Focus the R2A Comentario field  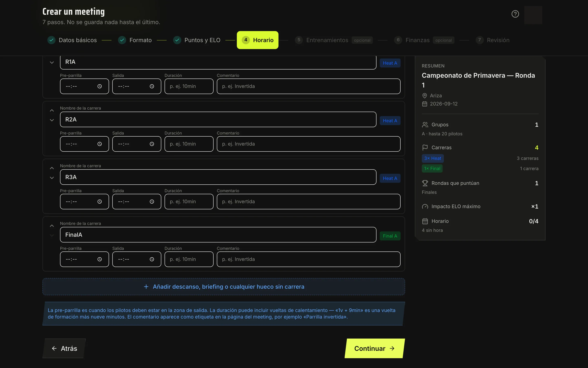point(308,144)
